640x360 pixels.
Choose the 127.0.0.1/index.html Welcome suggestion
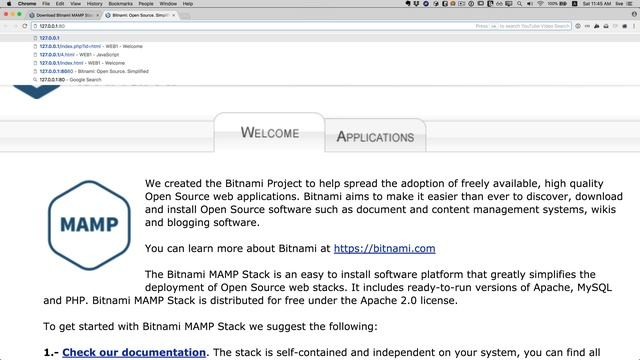pos(320,63)
